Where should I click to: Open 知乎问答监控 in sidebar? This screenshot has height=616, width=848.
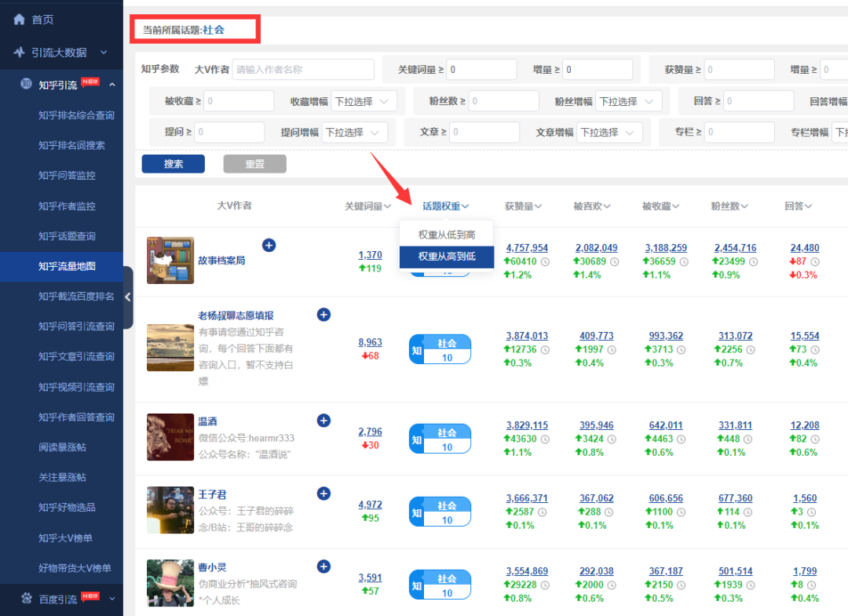click(67, 176)
